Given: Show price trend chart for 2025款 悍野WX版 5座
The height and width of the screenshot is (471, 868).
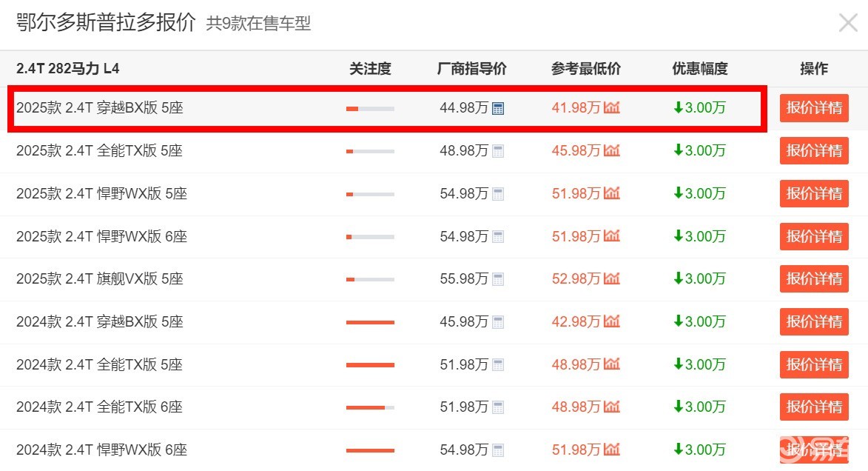Looking at the screenshot, I should point(612,193).
